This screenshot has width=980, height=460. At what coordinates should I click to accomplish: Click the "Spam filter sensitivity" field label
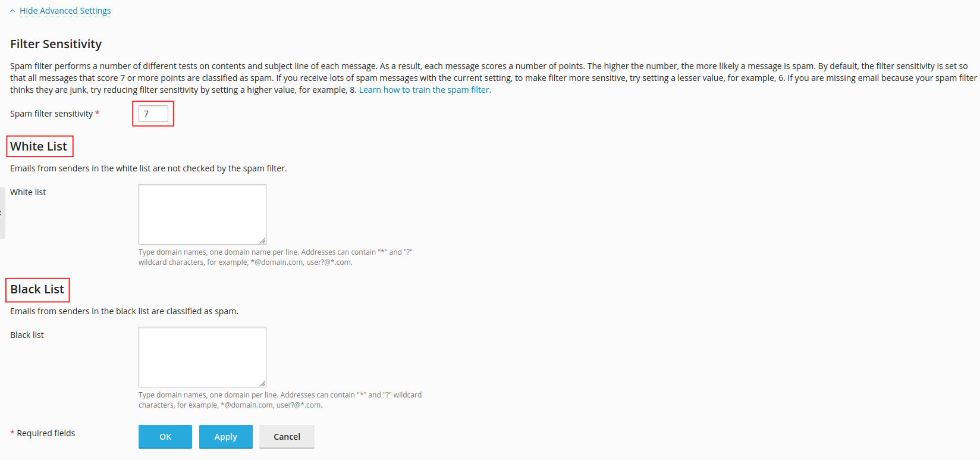point(51,114)
